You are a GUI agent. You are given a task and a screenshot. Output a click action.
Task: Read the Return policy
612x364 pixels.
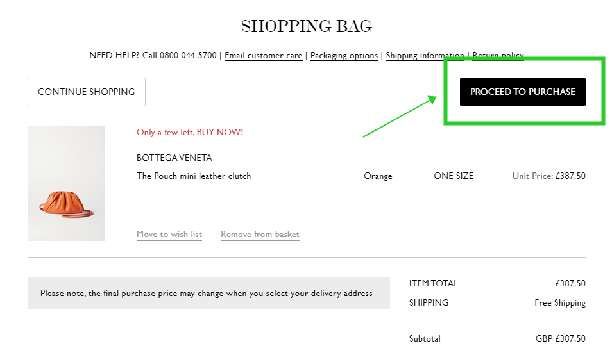click(498, 55)
